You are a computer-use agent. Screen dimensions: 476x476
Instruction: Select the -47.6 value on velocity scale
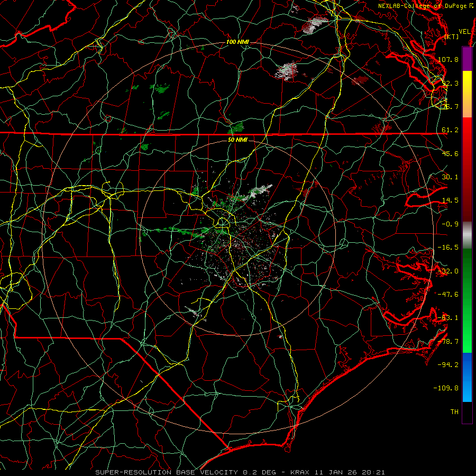pyautogui.click(x=448, y=295)
